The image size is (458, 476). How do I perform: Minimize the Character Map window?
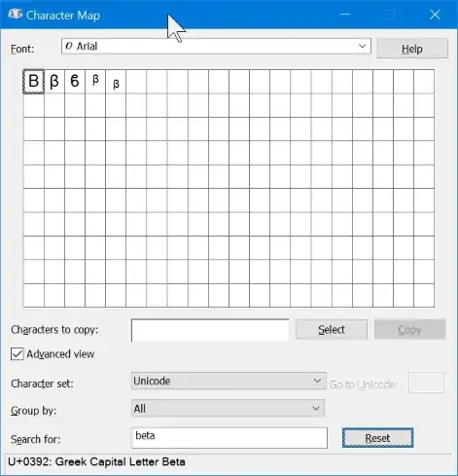(x=345, y=15)
